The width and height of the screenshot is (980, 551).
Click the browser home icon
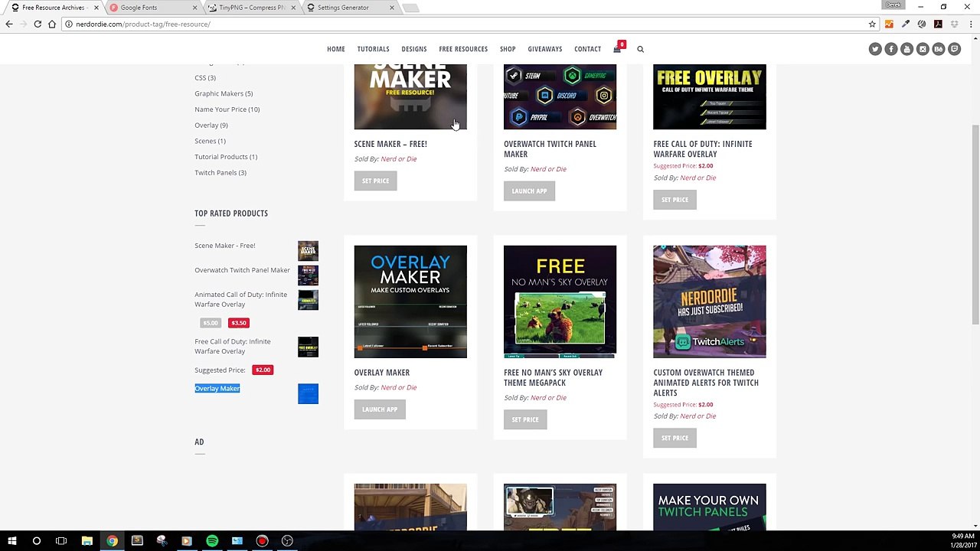(51, 24)
